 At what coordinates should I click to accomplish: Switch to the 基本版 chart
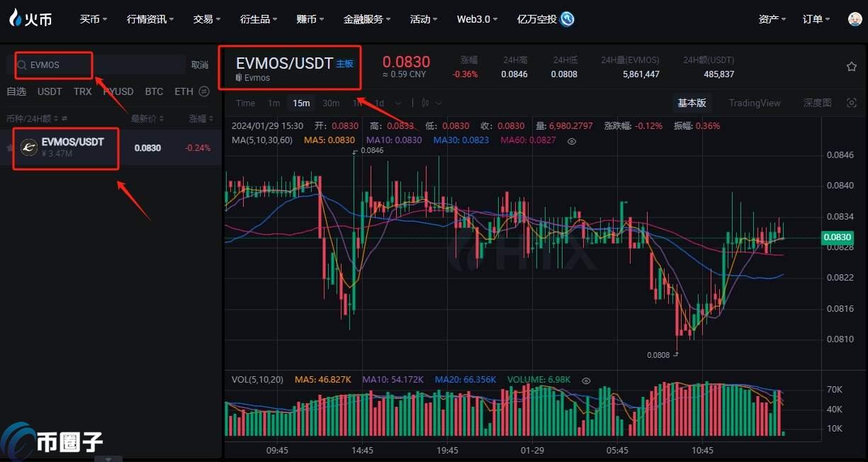[x=692, y=103]
